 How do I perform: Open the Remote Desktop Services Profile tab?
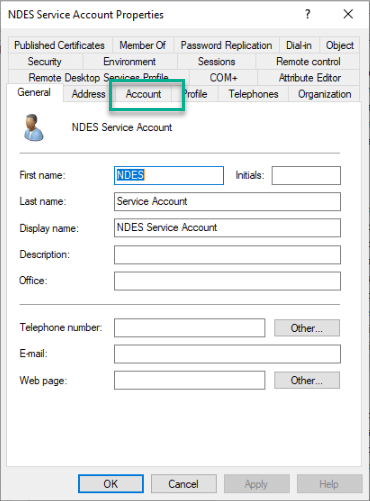(x=98, y=77)
